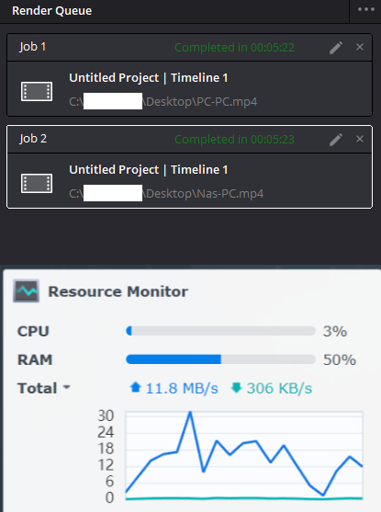This screenshot has width=381, height=512.
Task: Select the Job 1 header
Action: click(x=189, y=47)
